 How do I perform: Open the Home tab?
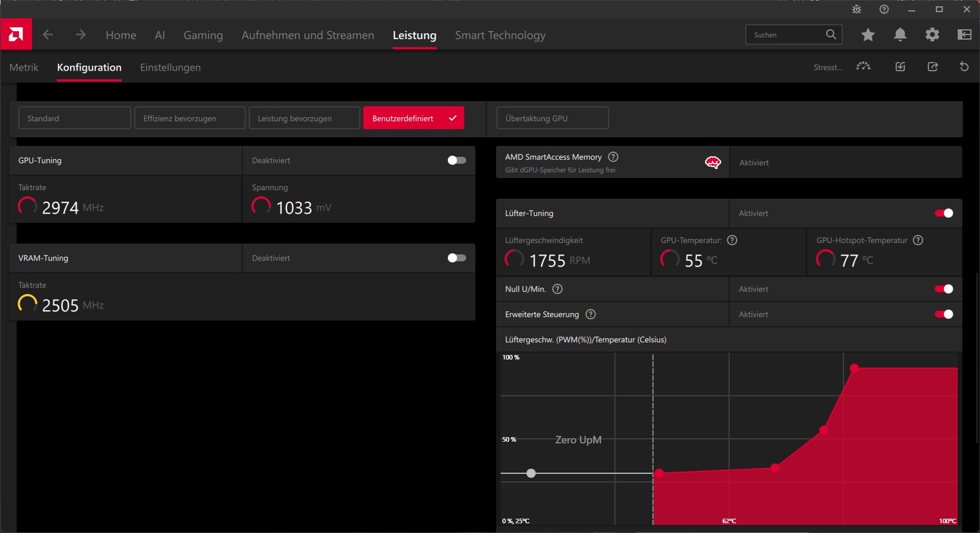coord(121,35)
